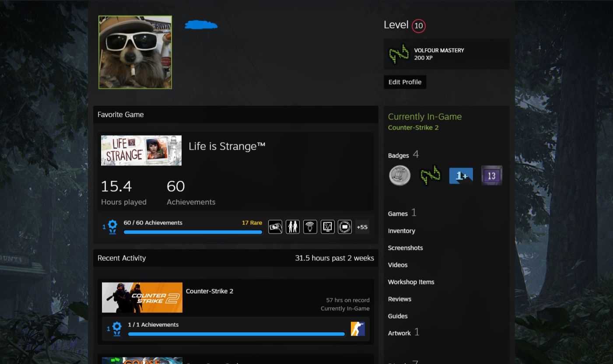View first Life is Strange achievement icon
The height and width of the screenshot is (364, 613).
pyautogui.click(x=275, y=227)
